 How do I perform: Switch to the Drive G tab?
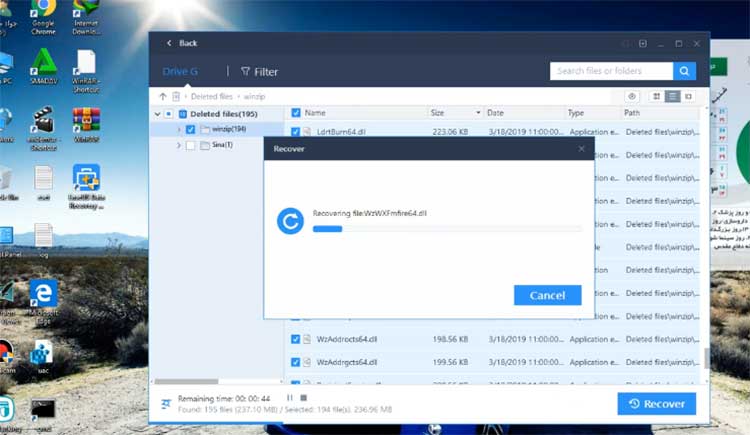coord(182,72)
